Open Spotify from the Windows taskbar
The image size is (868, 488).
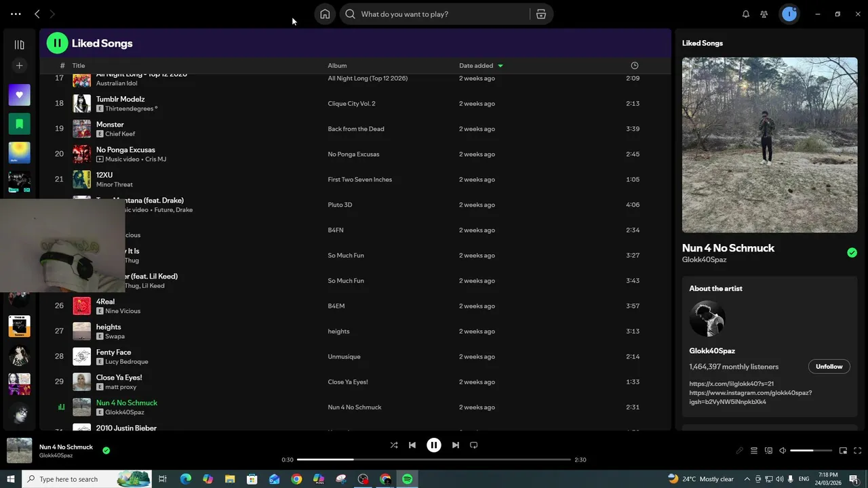click(x=407, y=479)
